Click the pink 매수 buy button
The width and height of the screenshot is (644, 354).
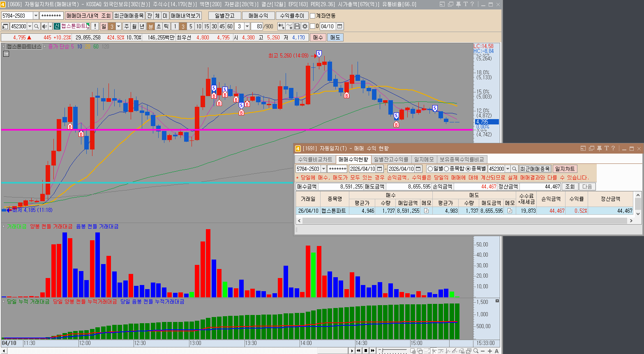tap(318, 37)
